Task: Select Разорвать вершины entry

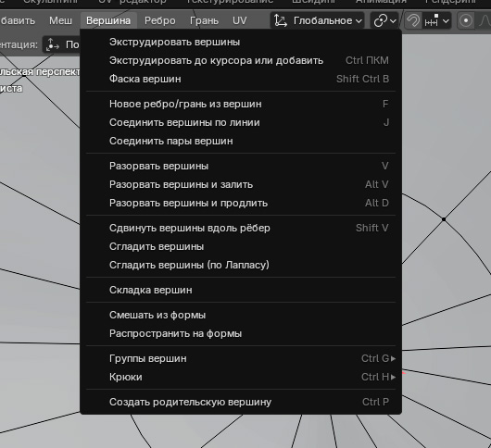Action: (x=241, y=166)
